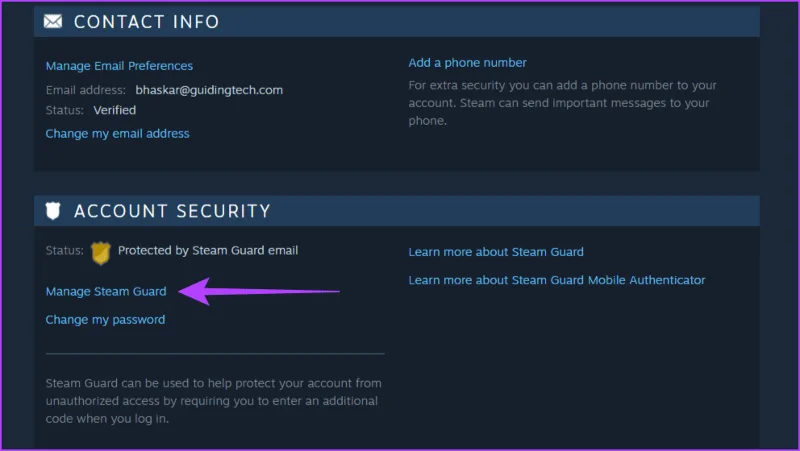
Task: Click Change my email address
Action: click(117, 134)
